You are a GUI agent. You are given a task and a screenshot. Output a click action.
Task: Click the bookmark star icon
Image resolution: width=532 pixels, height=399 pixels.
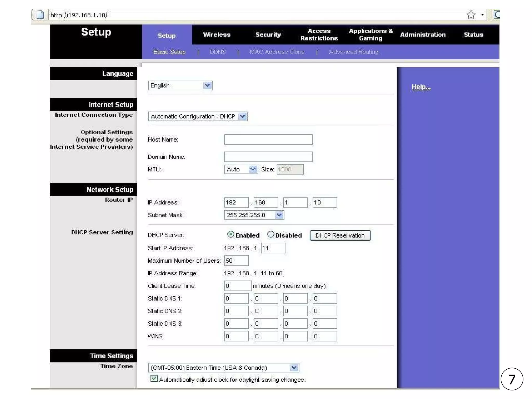pos(471,15)
